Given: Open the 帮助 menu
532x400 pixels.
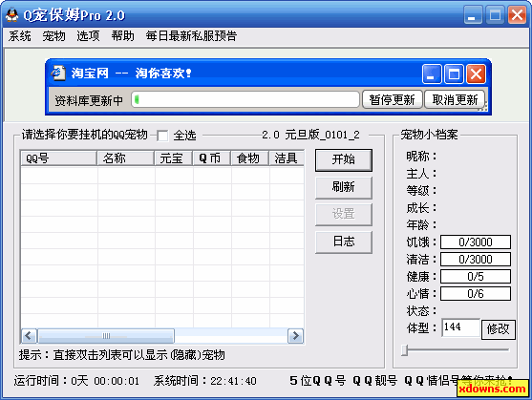Looking at the screenshot, I should pos(123,36).
